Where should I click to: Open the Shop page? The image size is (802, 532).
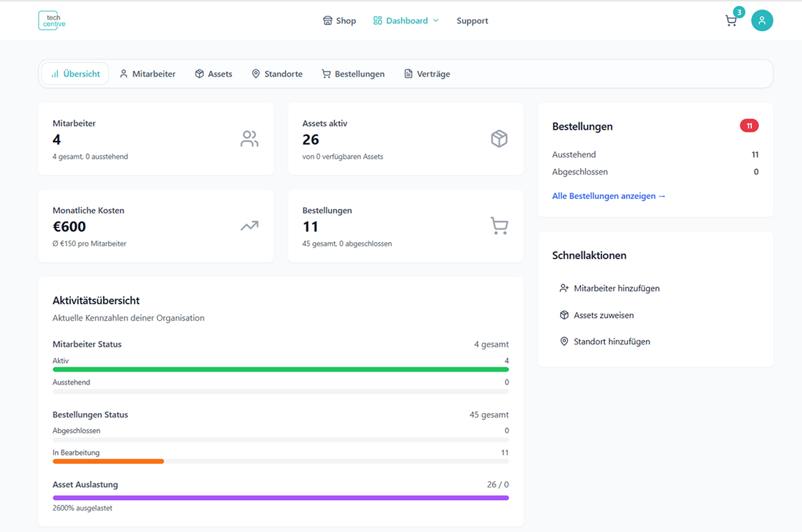pos(339,21)
